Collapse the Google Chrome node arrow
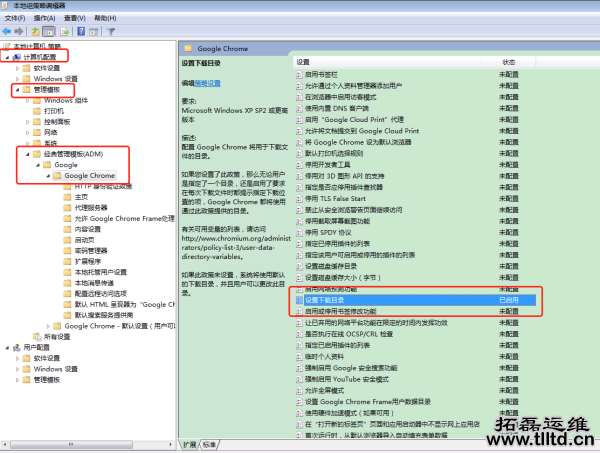The width and height of the screenshot is (600, 453). point(48,176)
